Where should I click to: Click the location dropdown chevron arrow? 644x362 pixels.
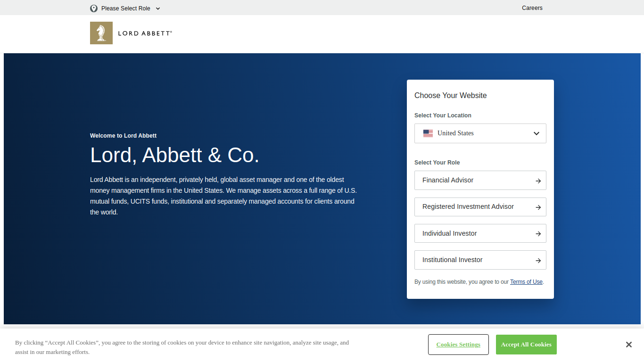[537, 133]
